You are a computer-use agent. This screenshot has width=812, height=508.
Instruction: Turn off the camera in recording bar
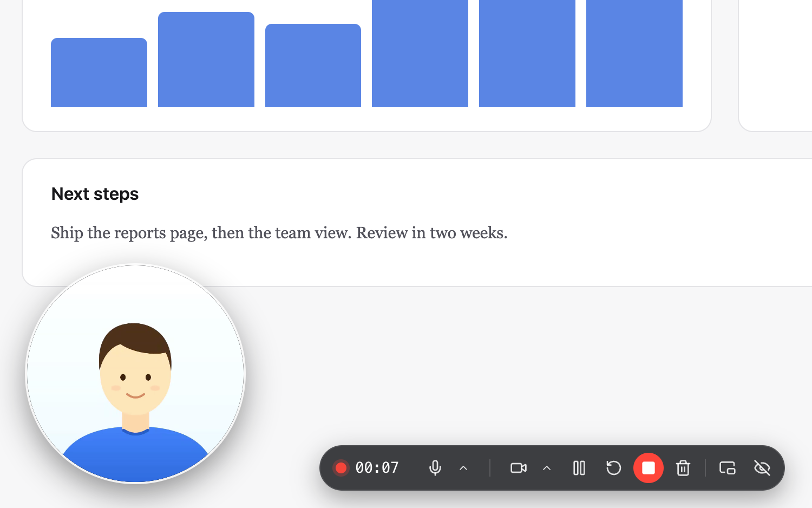click(x=519, y=468)
